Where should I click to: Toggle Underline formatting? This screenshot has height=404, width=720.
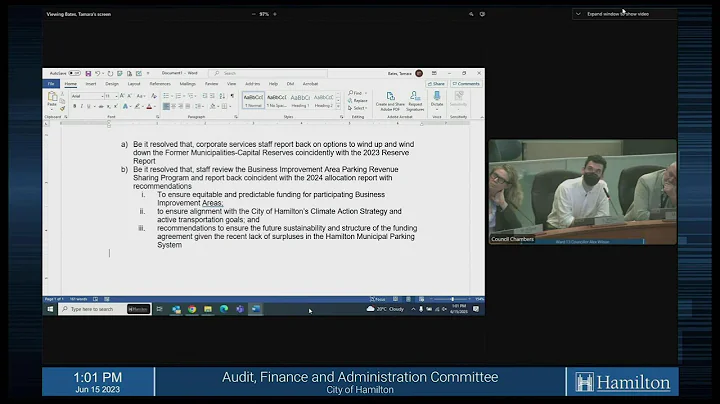[x=89, y=107]
